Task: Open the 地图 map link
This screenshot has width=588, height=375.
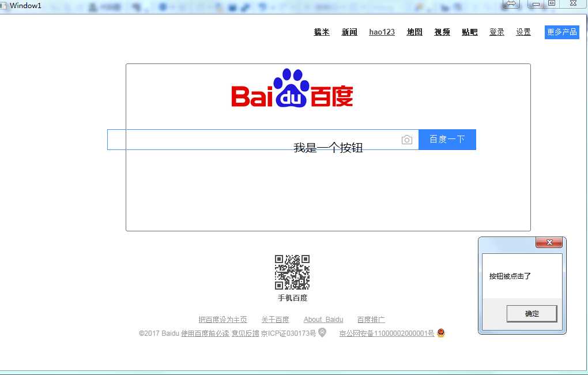Action: point(414,32)
